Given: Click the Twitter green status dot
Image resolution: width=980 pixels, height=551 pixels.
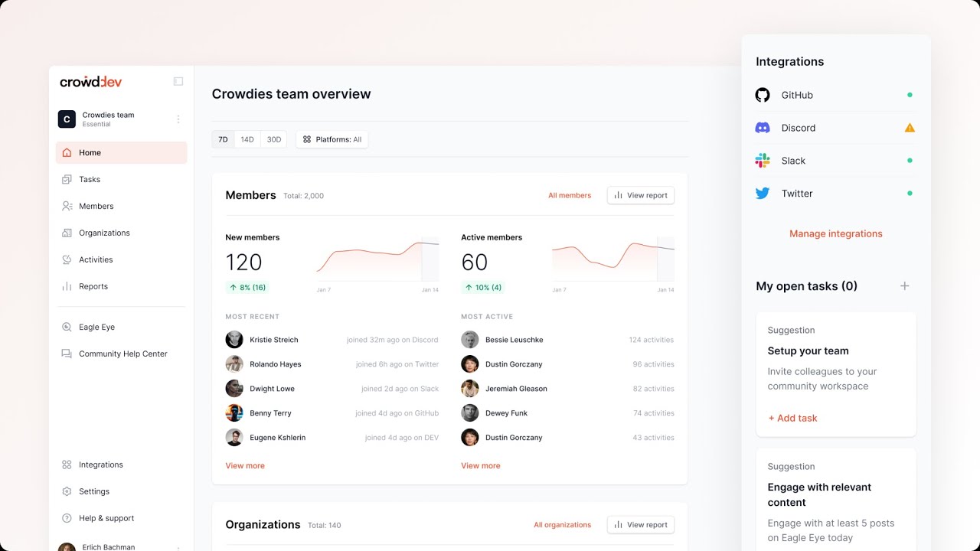Looking at the screenshot, I should [x=910, y=194].
